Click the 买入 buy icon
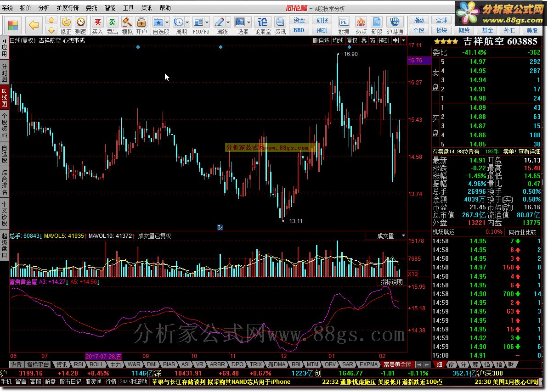Screen dimensions: 548x392 point(97,26)
